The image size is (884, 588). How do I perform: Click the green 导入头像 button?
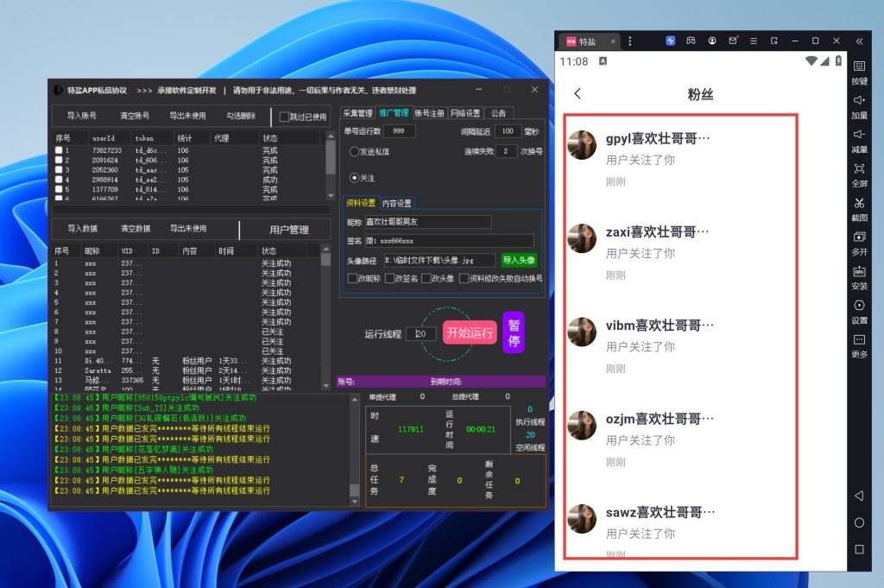coord(519,260)
